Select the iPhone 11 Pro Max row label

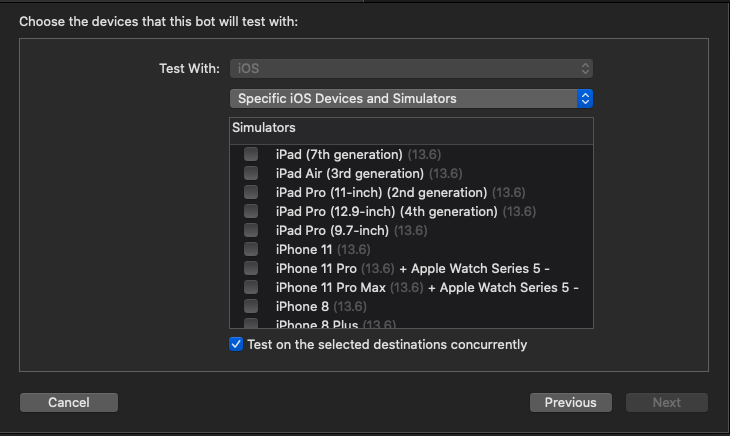click(331, 288)
